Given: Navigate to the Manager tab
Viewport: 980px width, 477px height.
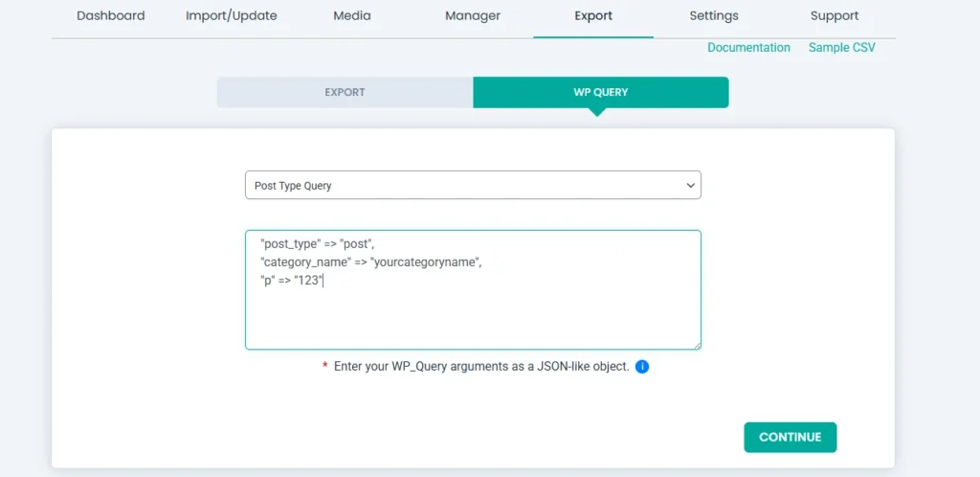Looking at the screenshot, I should click(x=472, y=16).
